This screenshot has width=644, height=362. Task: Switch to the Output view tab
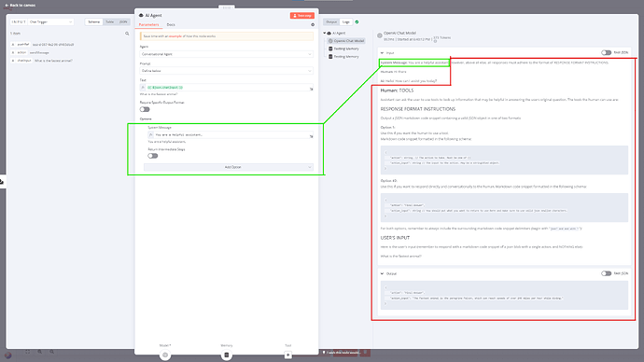point(331,21)
